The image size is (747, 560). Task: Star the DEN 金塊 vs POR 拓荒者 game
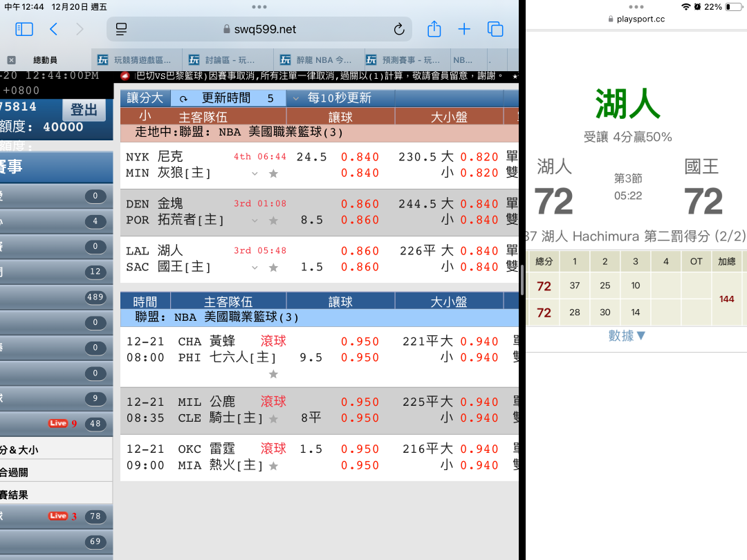[x=273, y=221]
